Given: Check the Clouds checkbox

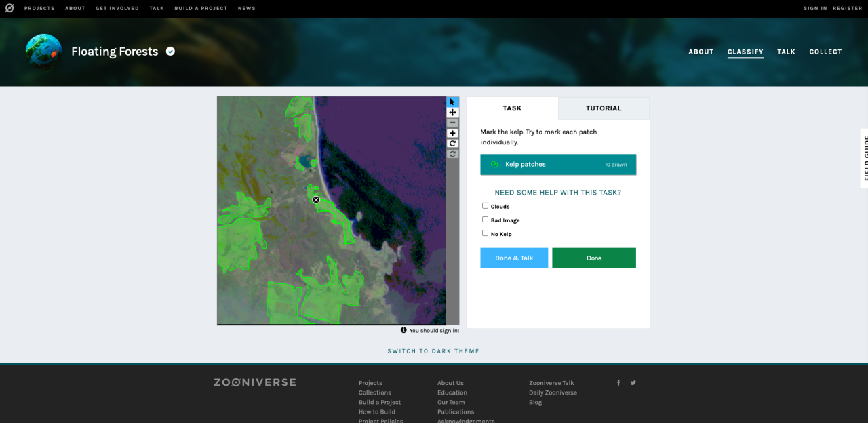Looking at the screenshot, I should pyautogui.click(x=485, y=205).
